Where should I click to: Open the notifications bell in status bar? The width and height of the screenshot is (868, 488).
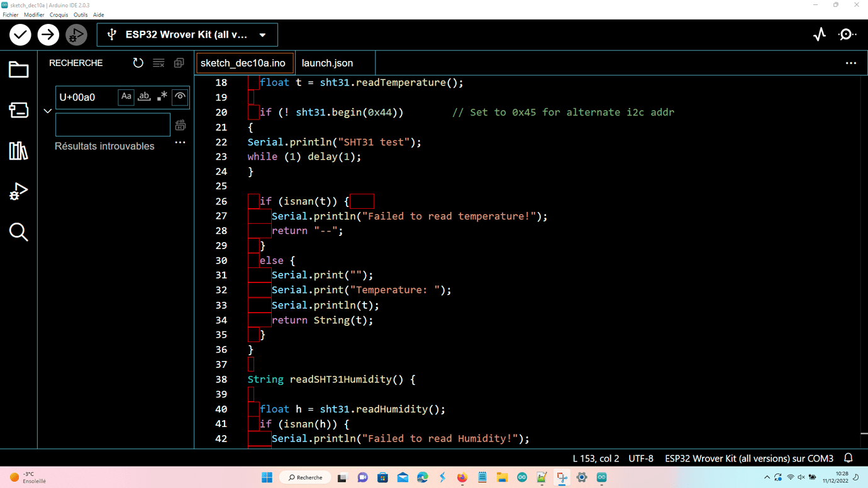tap(849, 458)
